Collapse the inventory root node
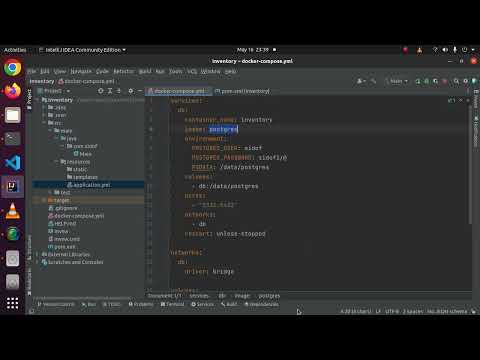 tap(37, 100)
